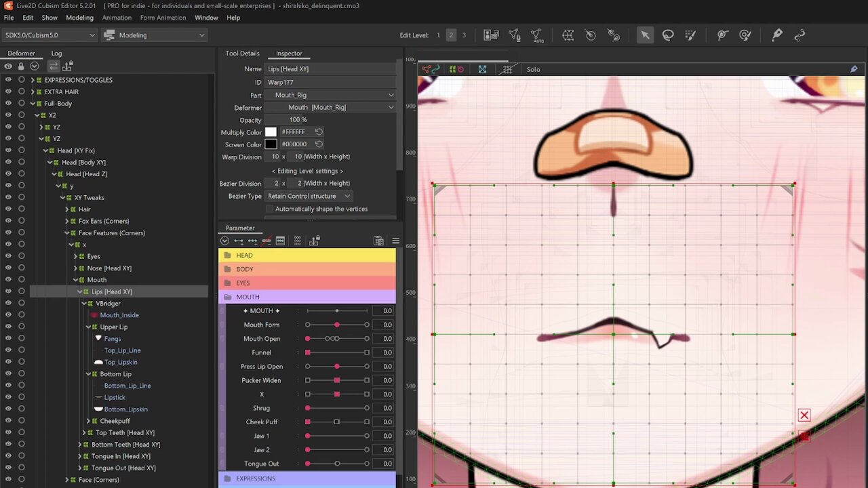This screenshot has width=868, height=488.
Task: Toggle visibility of Mouth_Inside
Action: click(8, 314)
